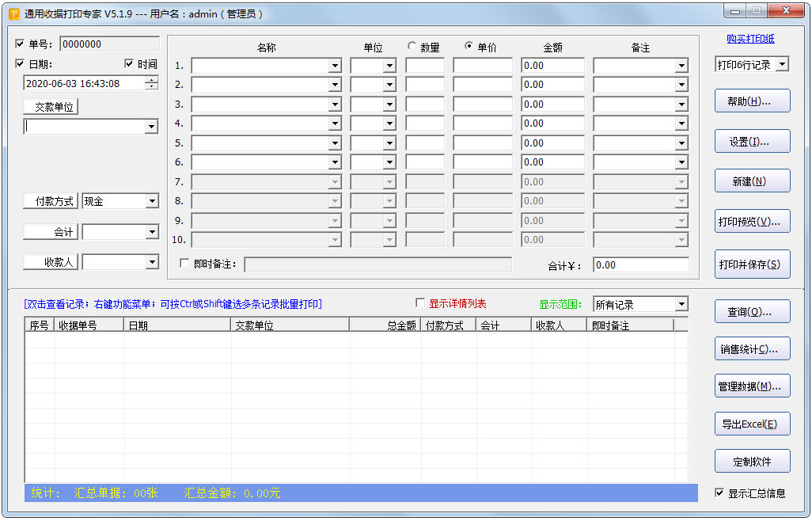Expand row 1 名称 dropdown
The width and height of the screenshot is (812, 521).
(335, 66)
